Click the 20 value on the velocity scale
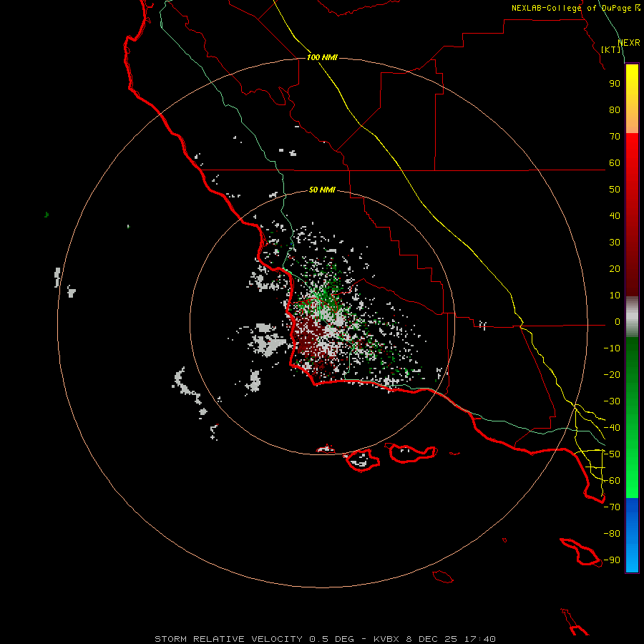Viewport: 644px width, 644px height. click(x=615, y=269)
